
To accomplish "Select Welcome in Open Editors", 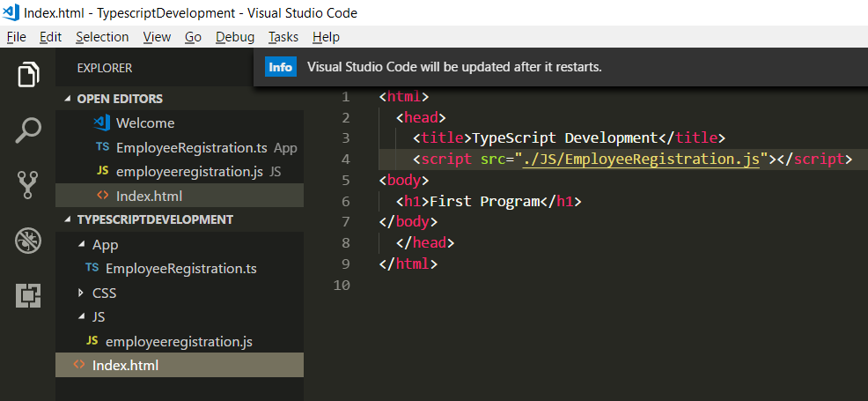I will coord(145,123).
